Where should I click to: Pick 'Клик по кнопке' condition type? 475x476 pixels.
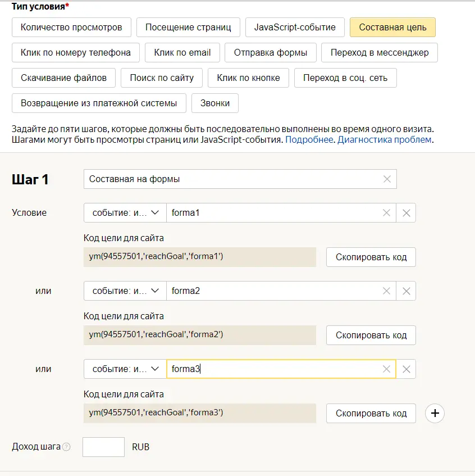(248, 78)
